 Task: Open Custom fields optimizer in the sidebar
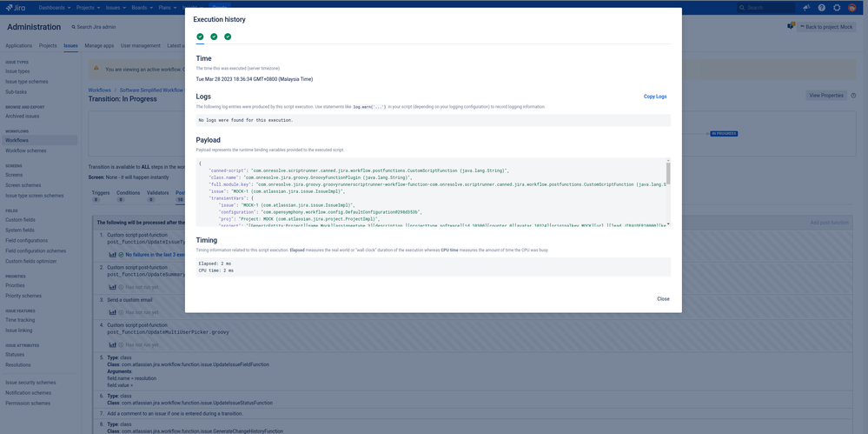pyautogui.click(x=31, y=261)
